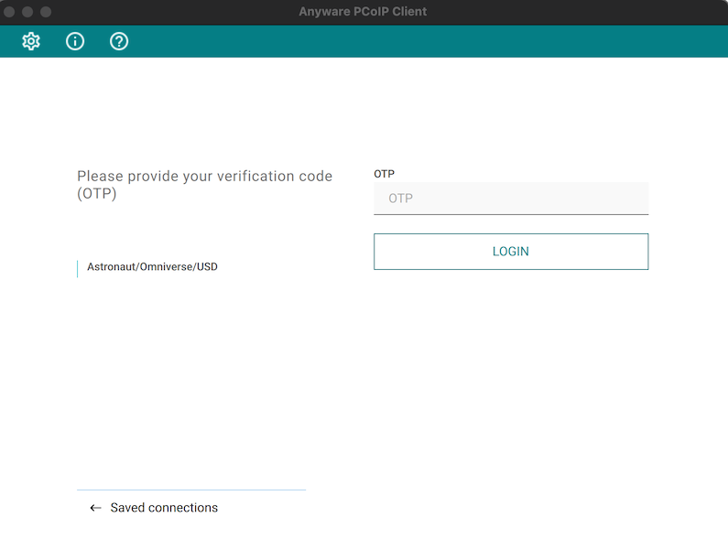Close the Anyware PCoIP Client window
Viewport: 728px width, 560px height.
[10, 12]
